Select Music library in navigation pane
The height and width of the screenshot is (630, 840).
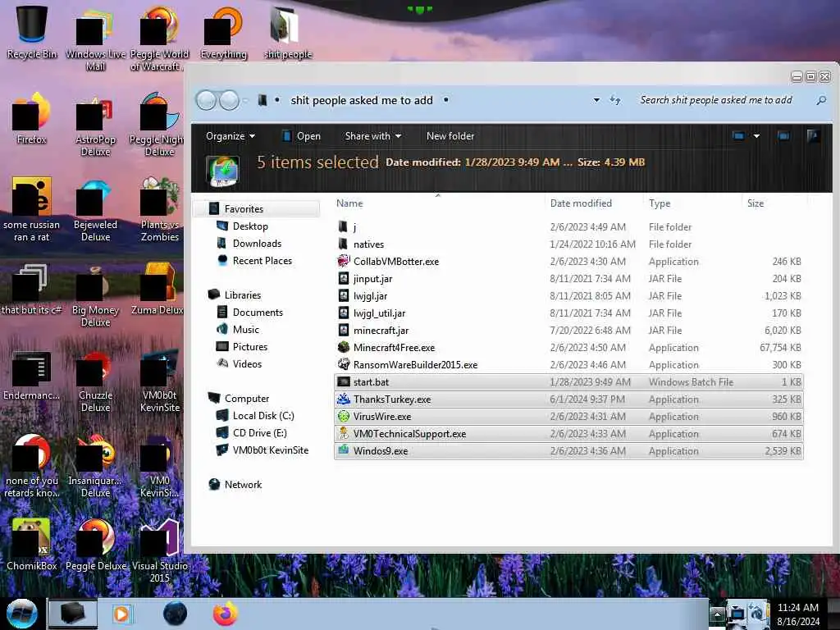(x=246, y=330)
